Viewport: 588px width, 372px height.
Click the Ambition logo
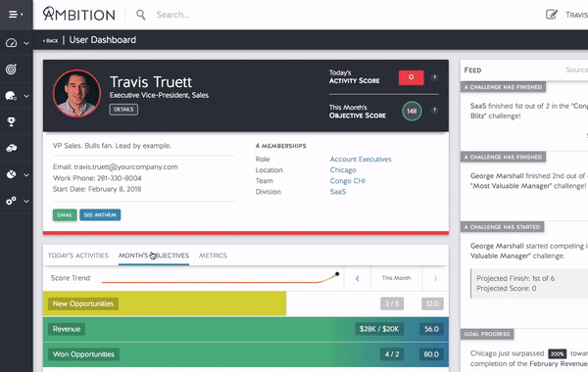(78, 15)
